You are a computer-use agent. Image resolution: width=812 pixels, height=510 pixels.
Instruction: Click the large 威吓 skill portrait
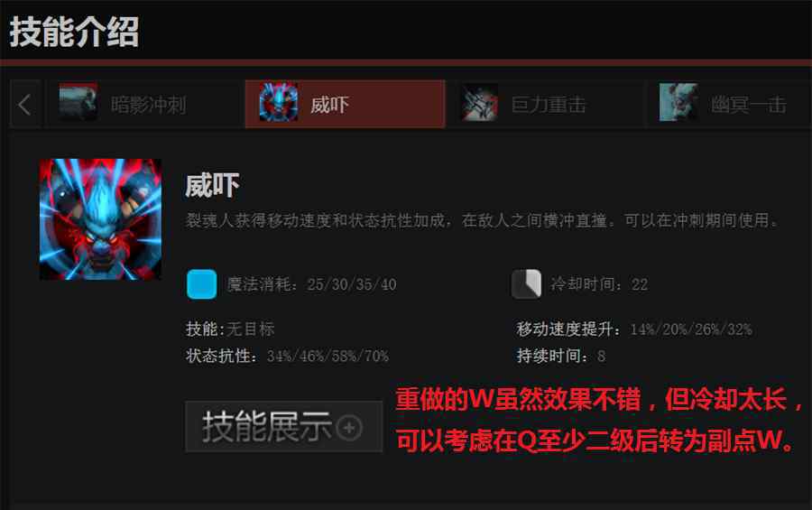100,219
